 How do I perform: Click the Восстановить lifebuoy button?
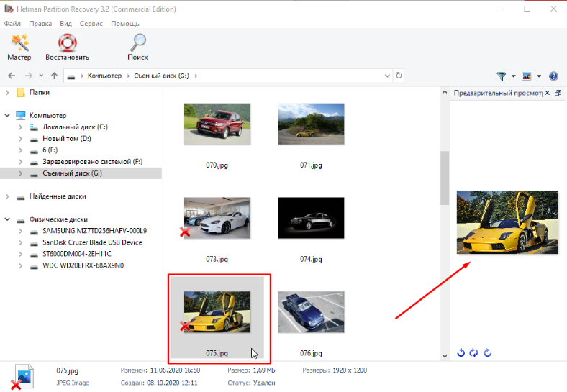click(67, 47)
